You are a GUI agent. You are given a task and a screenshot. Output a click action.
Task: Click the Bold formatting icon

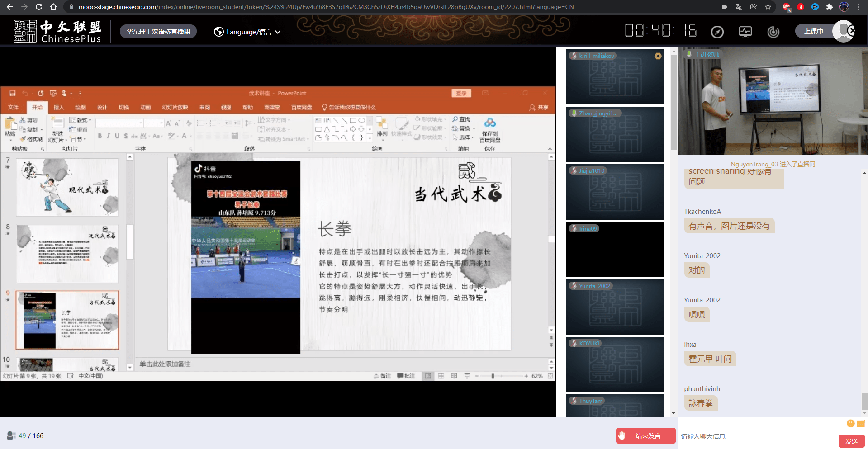click(x=100, y=136)
